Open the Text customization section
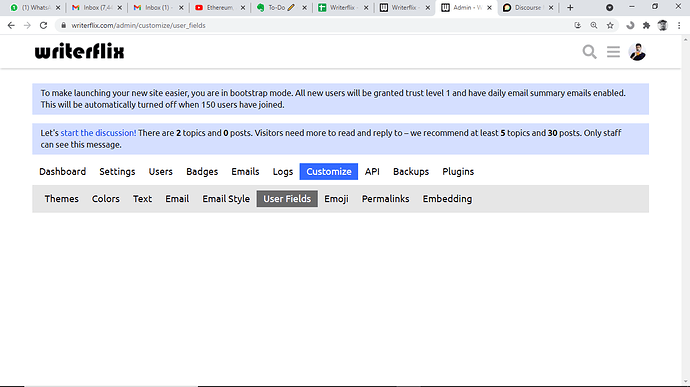 pos(142,199)
